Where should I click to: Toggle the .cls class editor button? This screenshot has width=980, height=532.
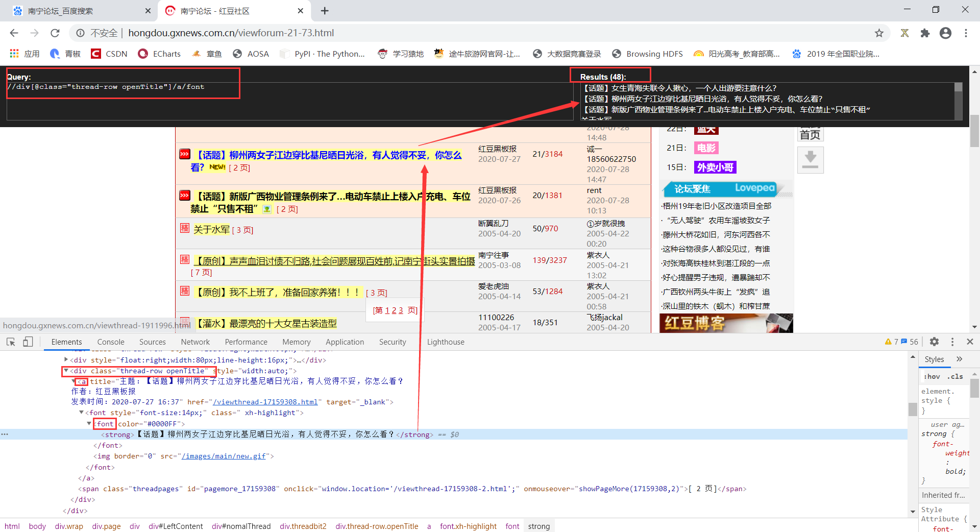[955, 376]
